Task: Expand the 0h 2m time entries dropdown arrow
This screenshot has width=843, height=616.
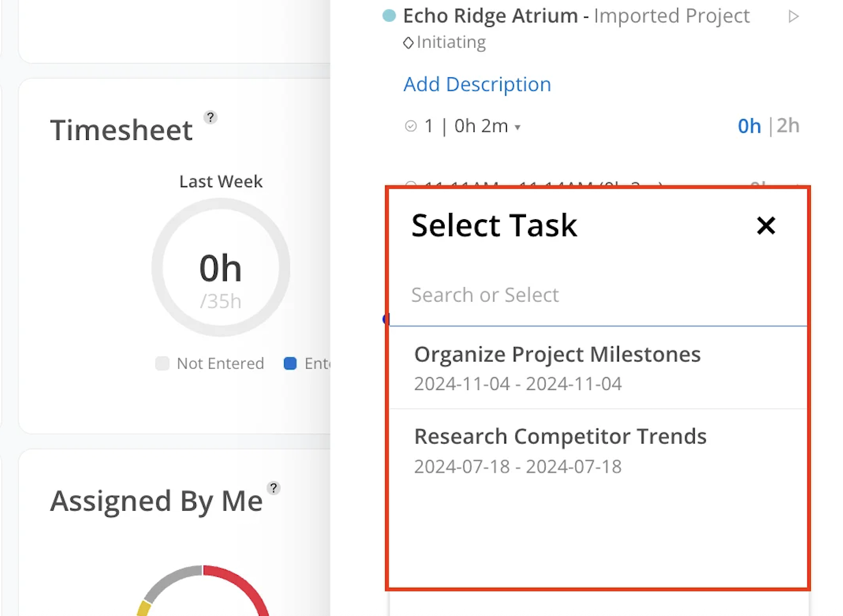Action: (517, 128)
